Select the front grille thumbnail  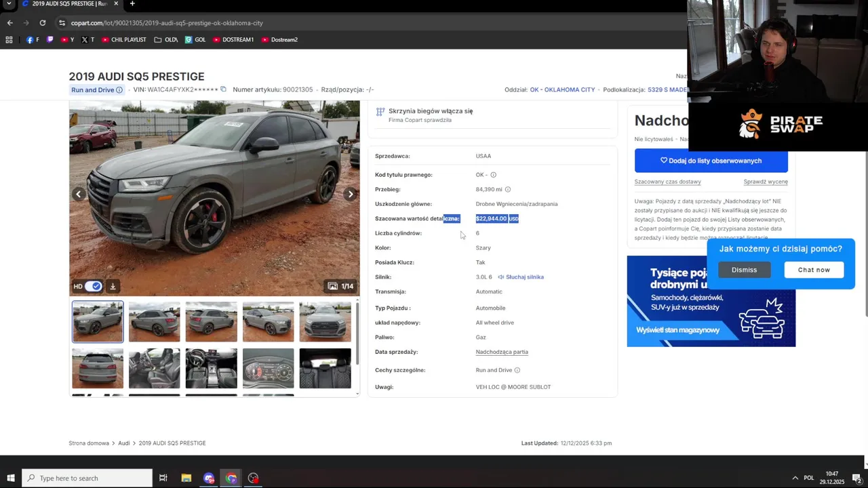325,322
